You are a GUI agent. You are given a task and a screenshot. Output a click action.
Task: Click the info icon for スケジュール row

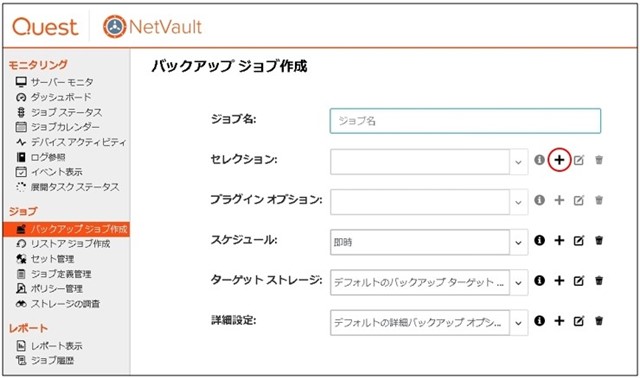540,240
